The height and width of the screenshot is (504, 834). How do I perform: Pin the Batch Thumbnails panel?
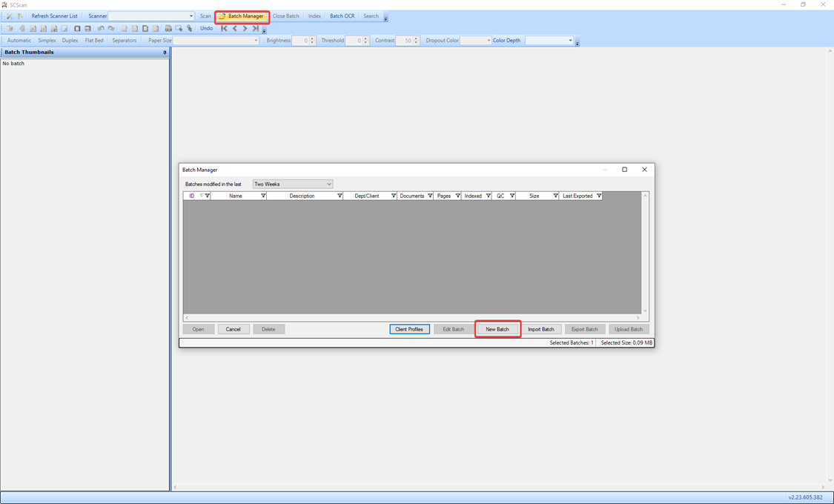pyautogui.click(x=165, y=53)
